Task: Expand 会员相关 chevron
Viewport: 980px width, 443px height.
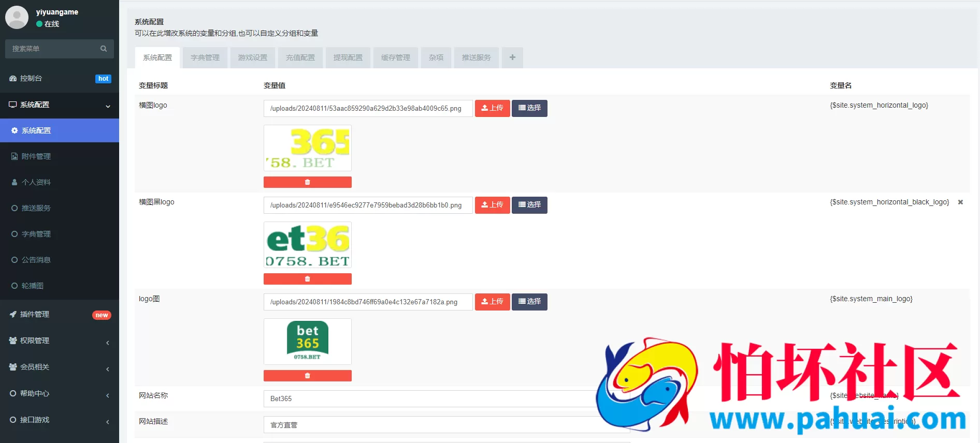Action: (x=108, y=369)
